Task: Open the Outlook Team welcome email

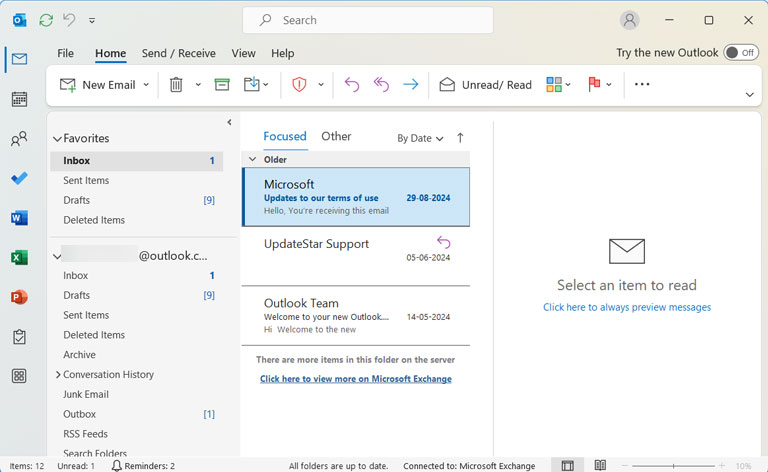Action: coord(356,316)
